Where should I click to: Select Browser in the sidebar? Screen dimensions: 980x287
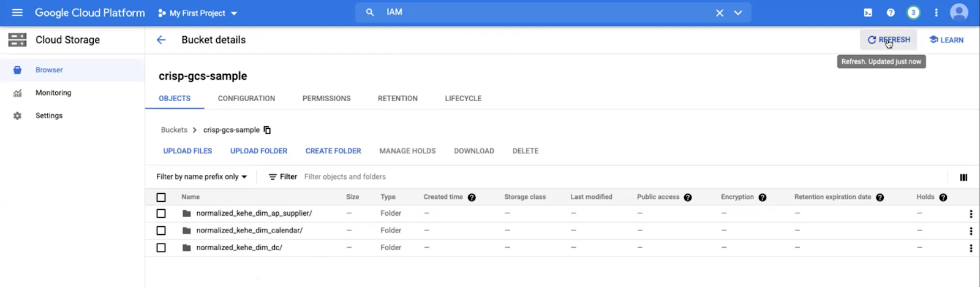(72, 70)
